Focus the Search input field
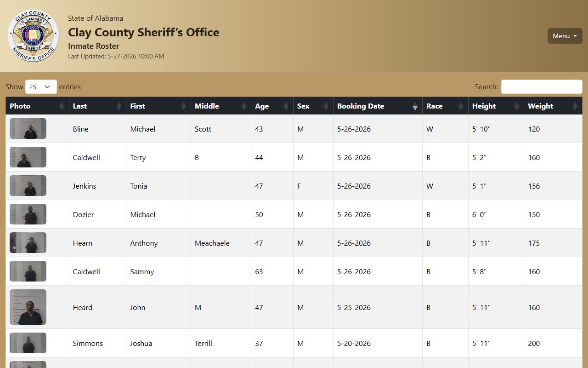This screenshot has width=588, height=368. click(x=542, y=86)
